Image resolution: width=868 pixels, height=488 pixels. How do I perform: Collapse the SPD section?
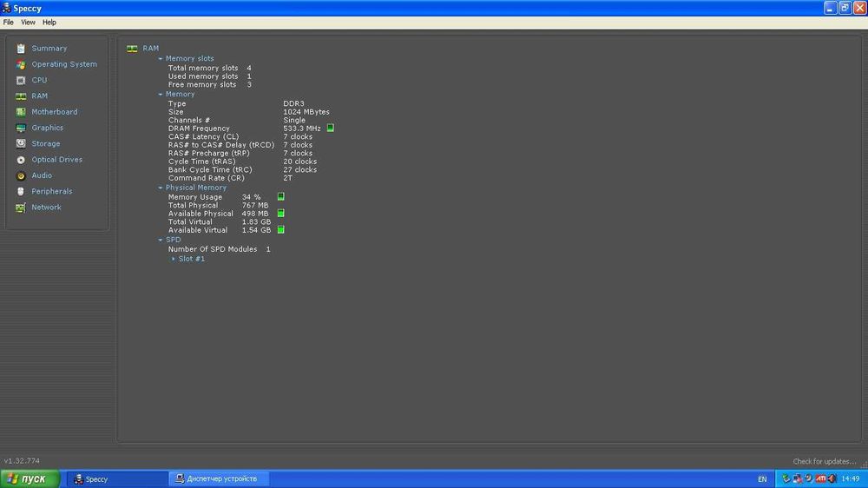tap(161, 241)
